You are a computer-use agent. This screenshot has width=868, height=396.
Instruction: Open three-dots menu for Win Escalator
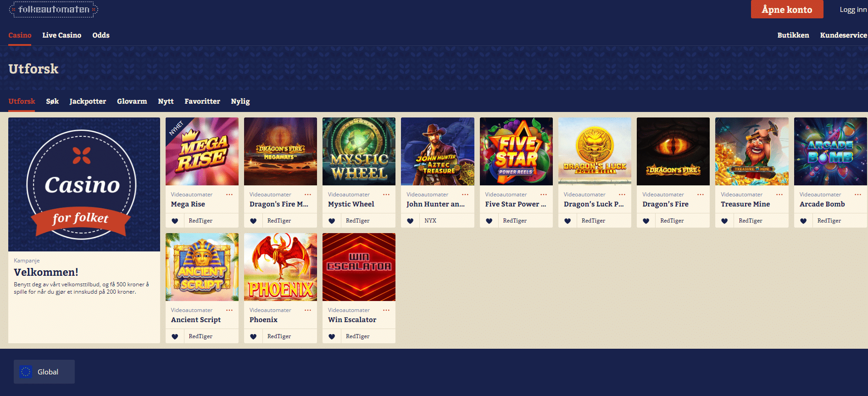(x=386, y=310)
